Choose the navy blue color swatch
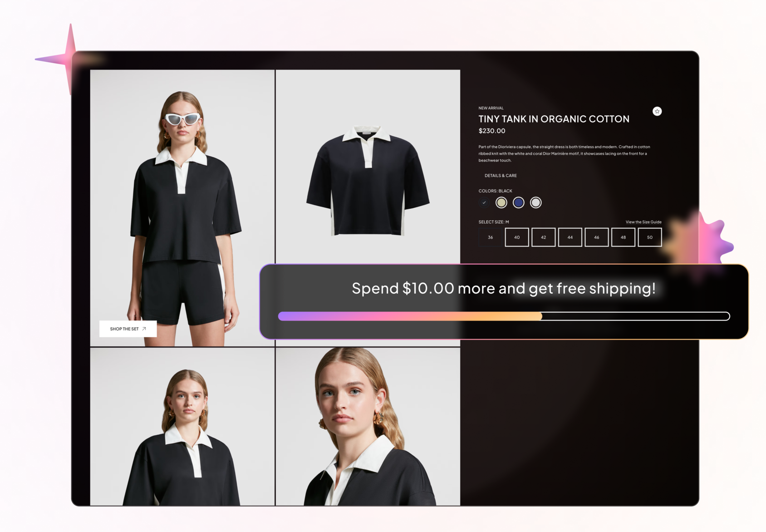766x532 pixels. point(518,202)
